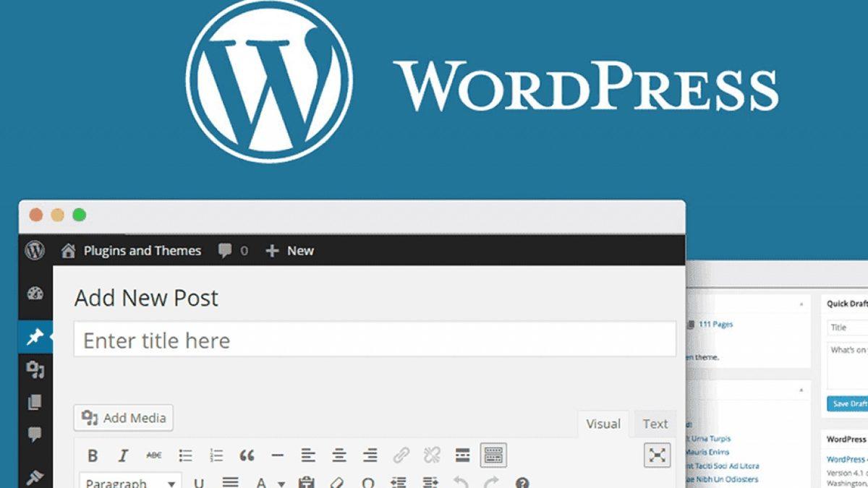Image resolution: width=868 pixels, height=488 pixels.
Task: Toggle the bulleted list formatting
Action: click(x=184, y=455)
